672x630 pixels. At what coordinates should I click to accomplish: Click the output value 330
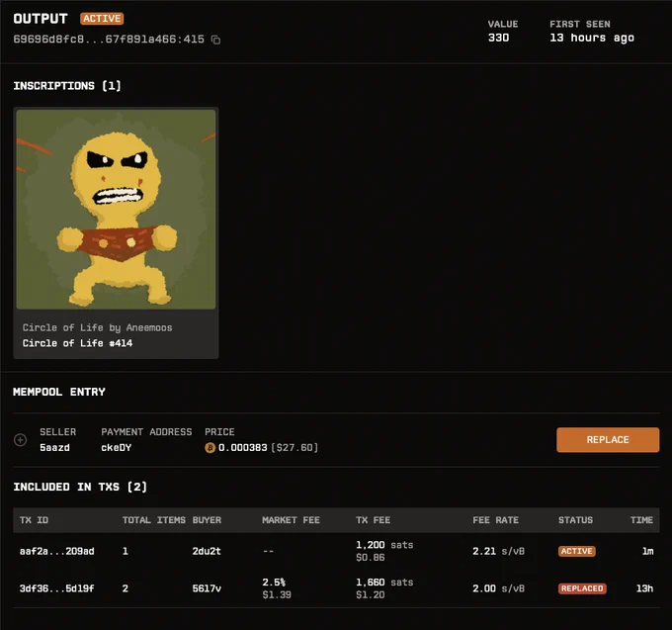click(498, 38)
